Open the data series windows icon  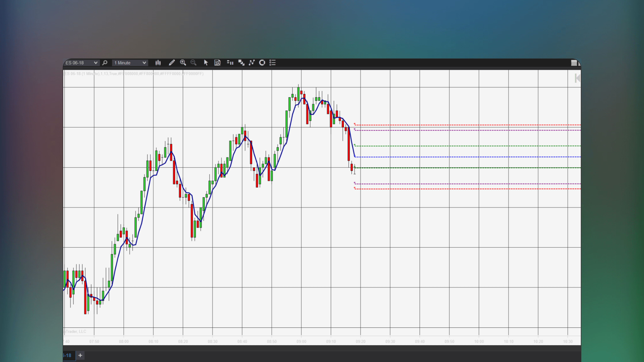click(x=241, y=63)
